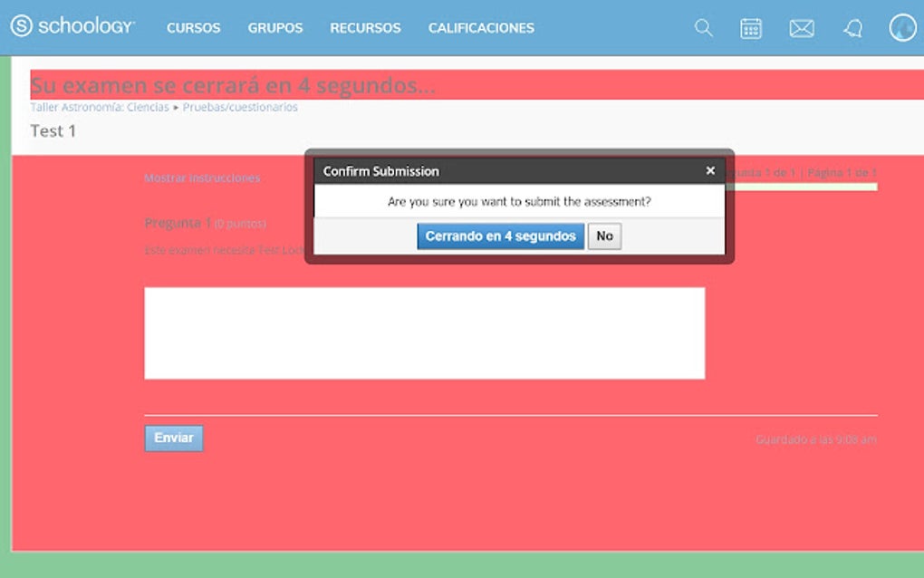
Task: Click the Enviar button
Action: point(173,438)
